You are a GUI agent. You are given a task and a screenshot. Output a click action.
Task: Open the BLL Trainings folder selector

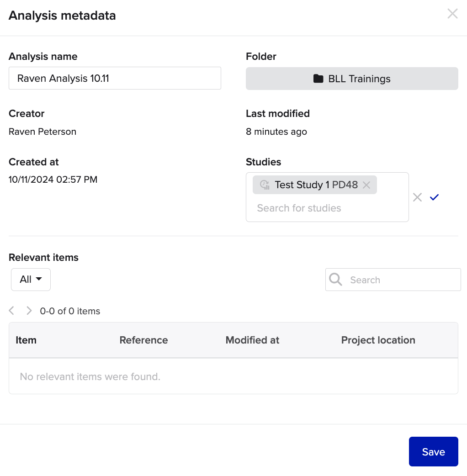tap(352, 79)
